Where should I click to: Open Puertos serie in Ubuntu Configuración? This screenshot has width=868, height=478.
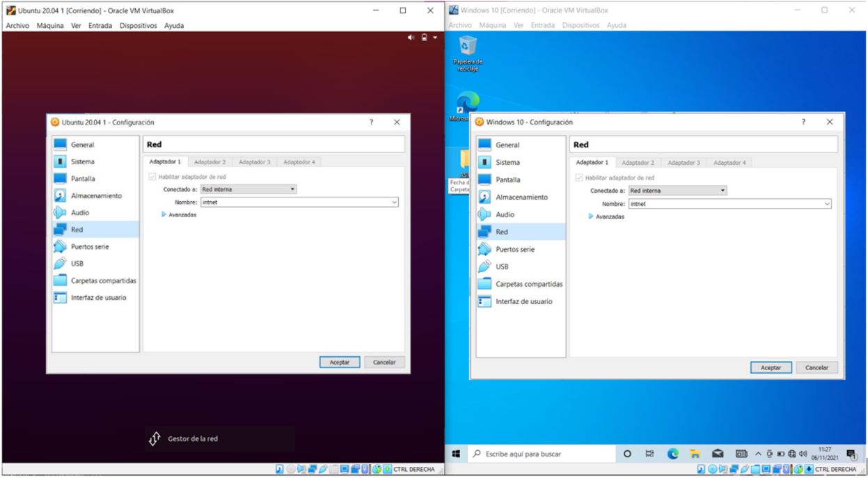tap(95, 246)
